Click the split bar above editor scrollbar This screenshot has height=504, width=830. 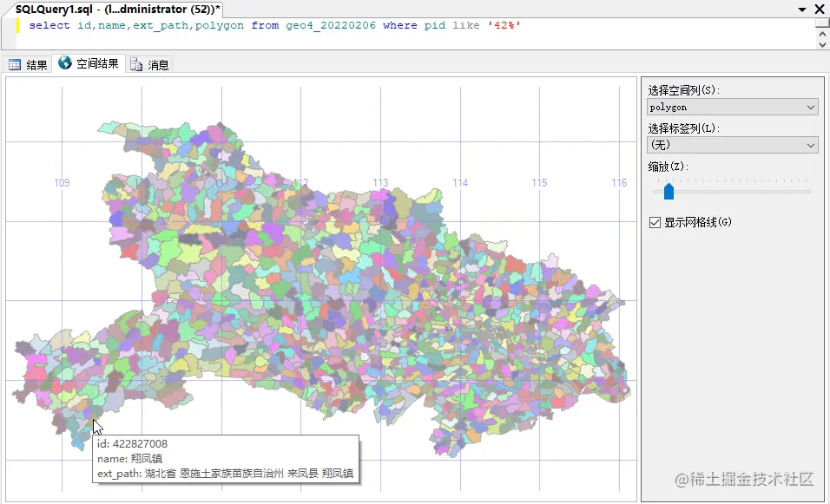822,23
